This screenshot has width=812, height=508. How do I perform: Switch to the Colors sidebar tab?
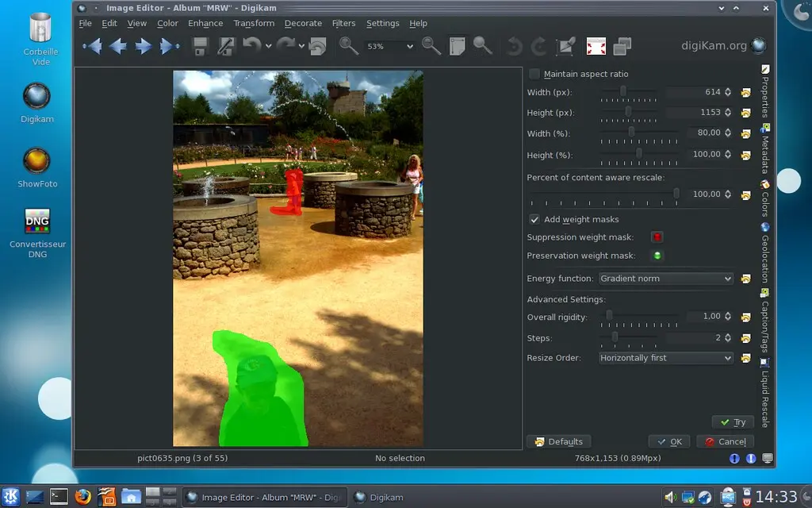[x=765, y=203]
